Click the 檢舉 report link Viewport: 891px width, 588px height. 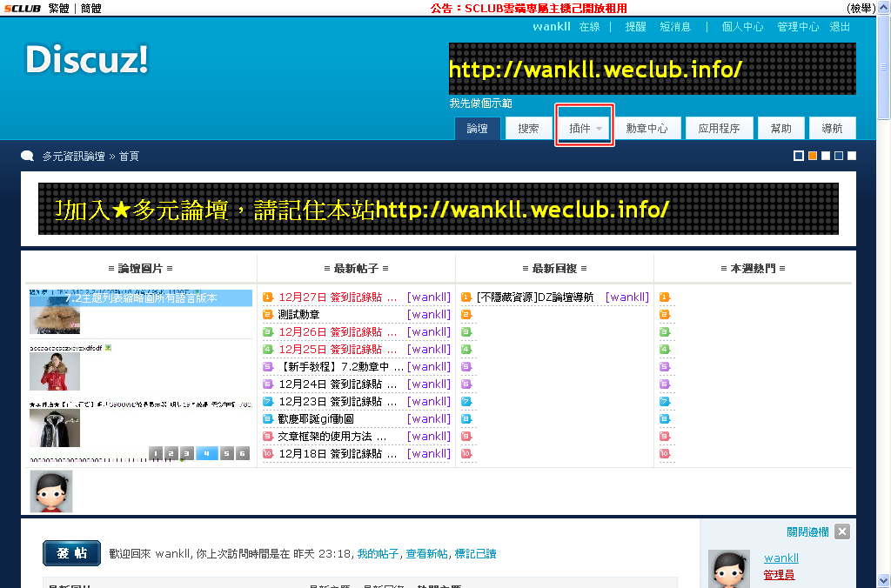(861, 9)
